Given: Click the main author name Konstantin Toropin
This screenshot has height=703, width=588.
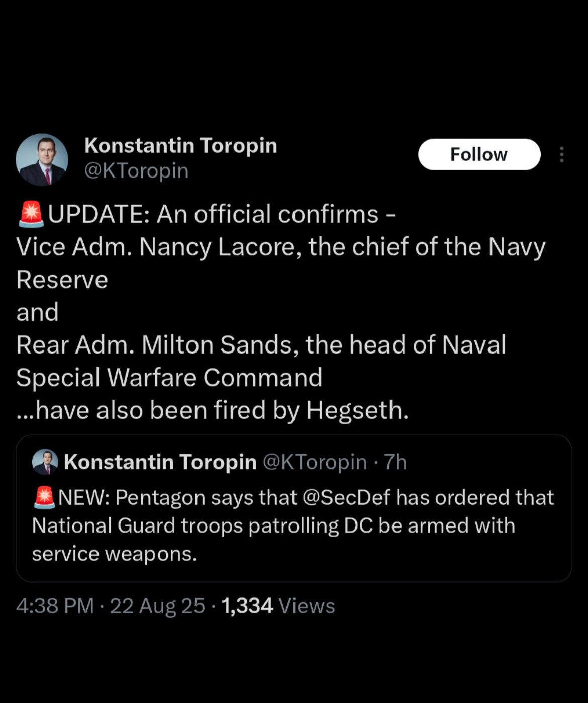Looking at the screenshot, I should [x=180, y=145].
